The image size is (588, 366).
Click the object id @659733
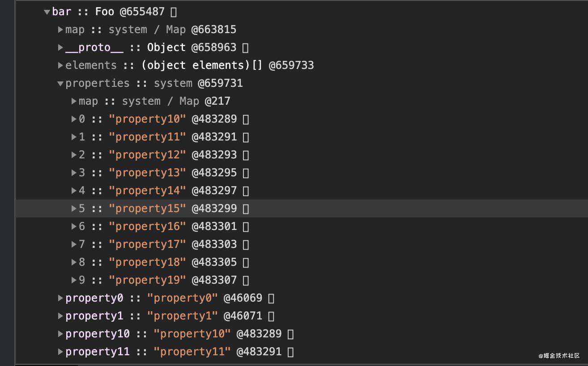tap(291, 65)
